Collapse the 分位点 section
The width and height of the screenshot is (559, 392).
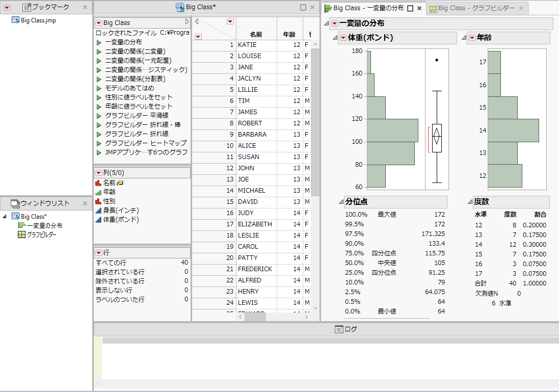pos(341,202)
